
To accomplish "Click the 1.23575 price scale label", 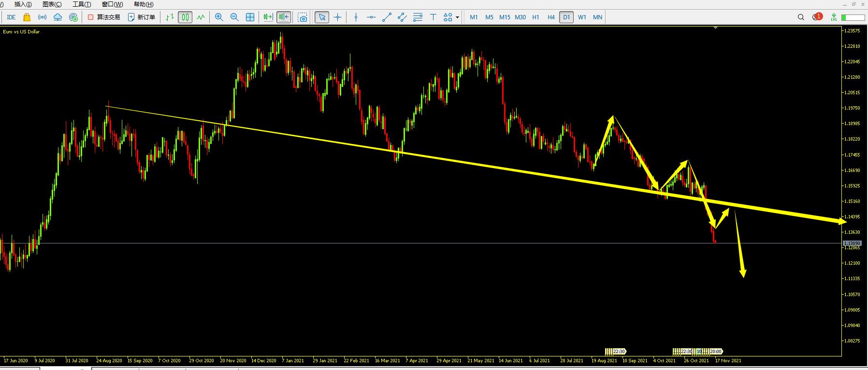I will [x=852, y=31].
